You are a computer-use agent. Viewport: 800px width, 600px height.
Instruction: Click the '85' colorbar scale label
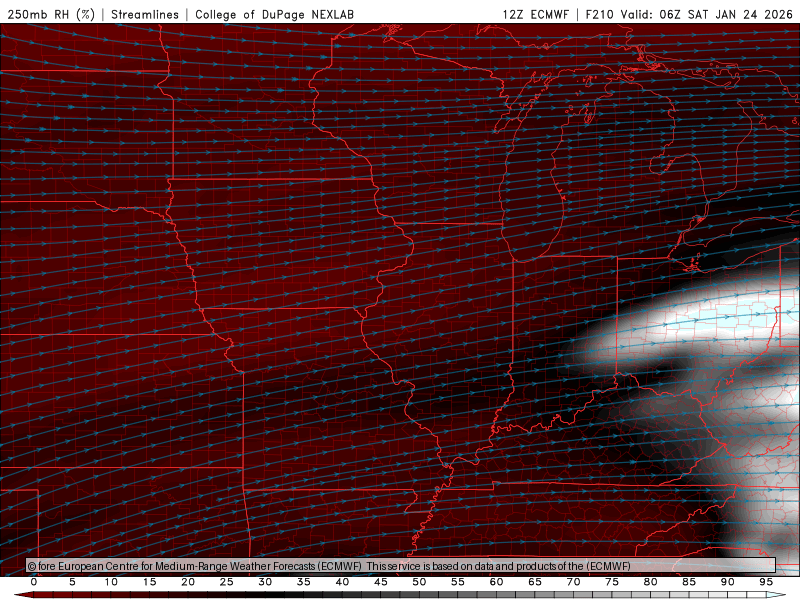point(689,582)
